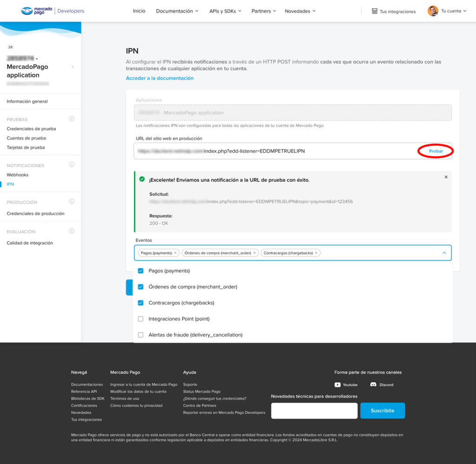Check Alertas de fraude (delivery_cancellation) checkbox

pyautogui.click(x=140, y=335)
